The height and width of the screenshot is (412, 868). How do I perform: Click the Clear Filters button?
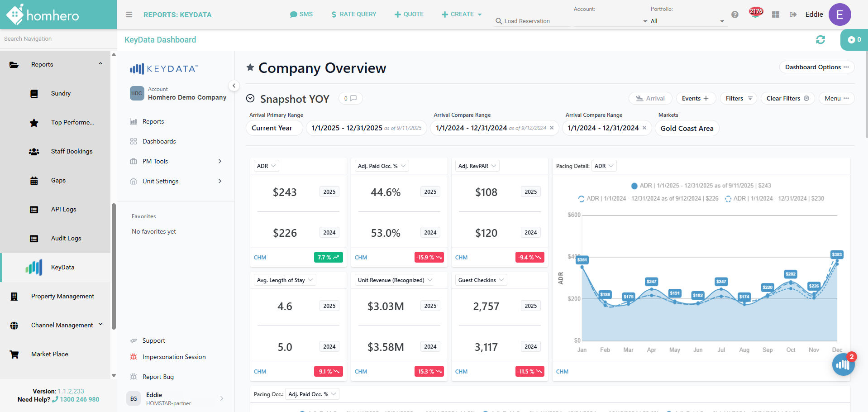(x=788, y=98)
